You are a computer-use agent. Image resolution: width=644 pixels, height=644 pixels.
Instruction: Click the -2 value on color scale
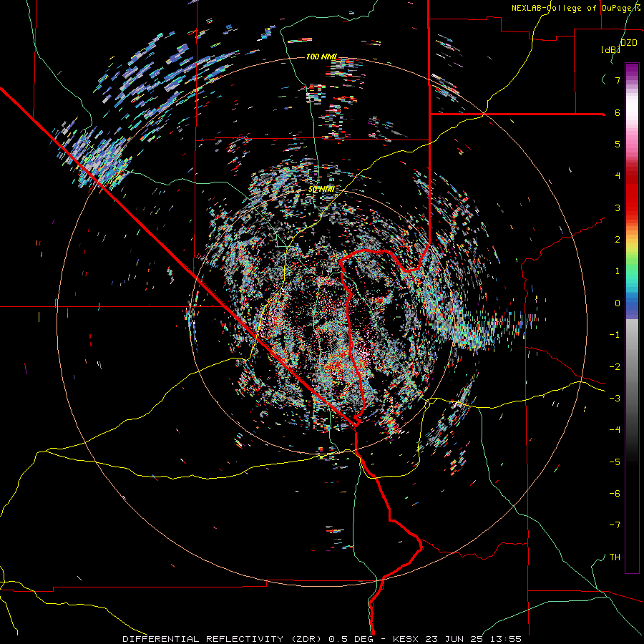tap(615, 367)
